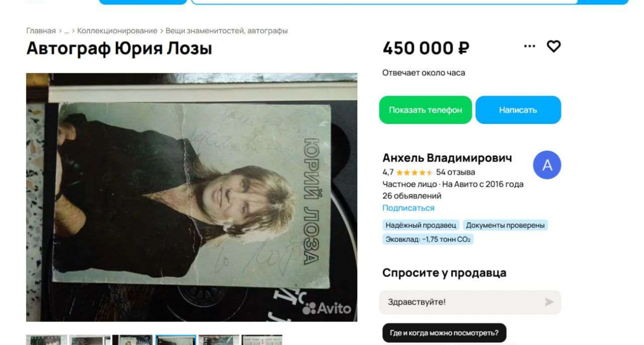Open the Надёжный продавец badge
The height and width of the screenshot is (345, 644).
(x=421, y=226)
